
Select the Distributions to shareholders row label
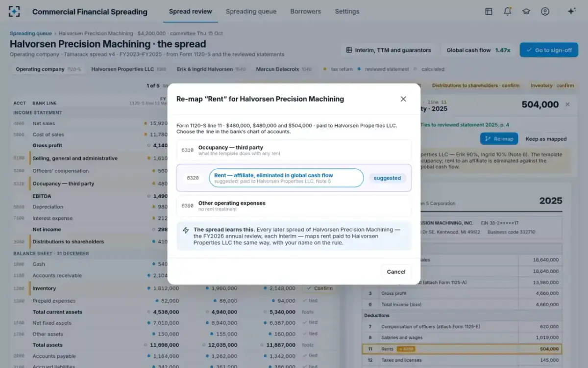coord(68,241)
